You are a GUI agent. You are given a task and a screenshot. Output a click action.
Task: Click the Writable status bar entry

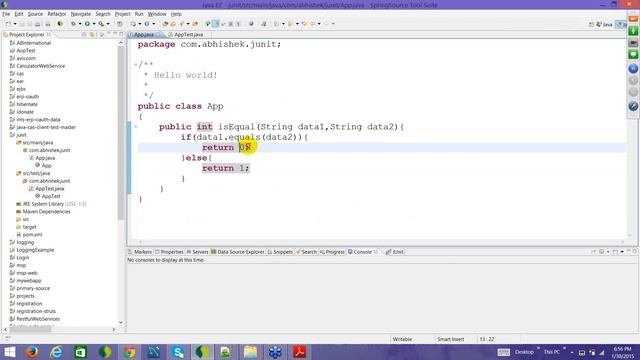click(x=402, y=339)
